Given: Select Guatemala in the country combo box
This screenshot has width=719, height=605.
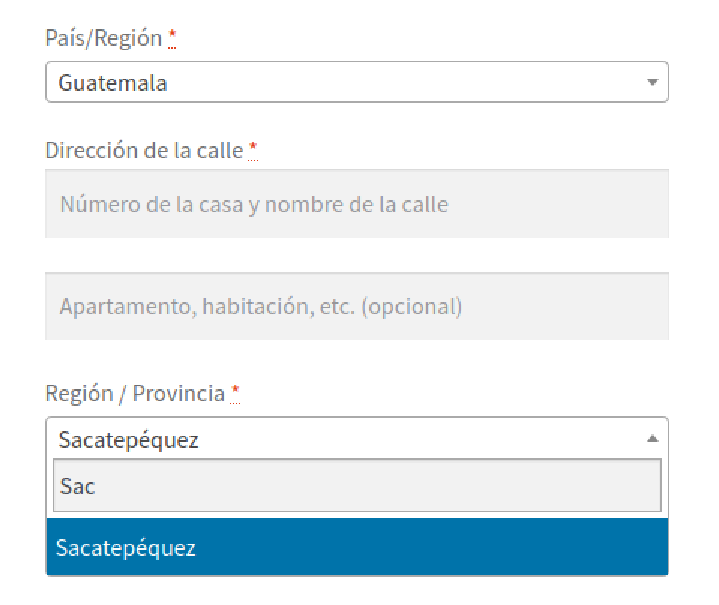Looking at the screenshot, I should (x=357, y=82).
